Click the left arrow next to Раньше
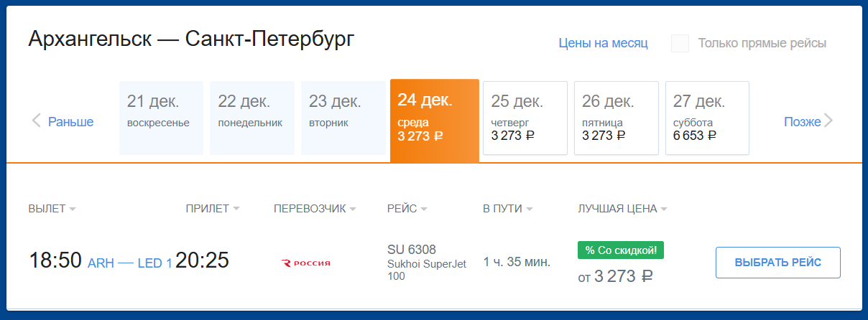This screenshot has width=868, height=320. (x=37, y=121)
